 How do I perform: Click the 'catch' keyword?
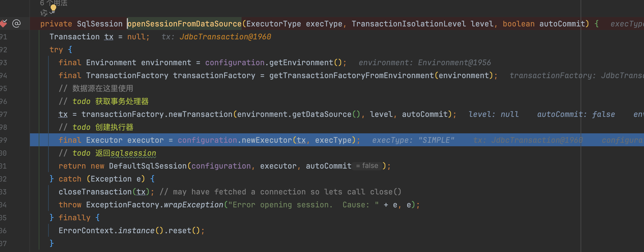tap(70, 179)
